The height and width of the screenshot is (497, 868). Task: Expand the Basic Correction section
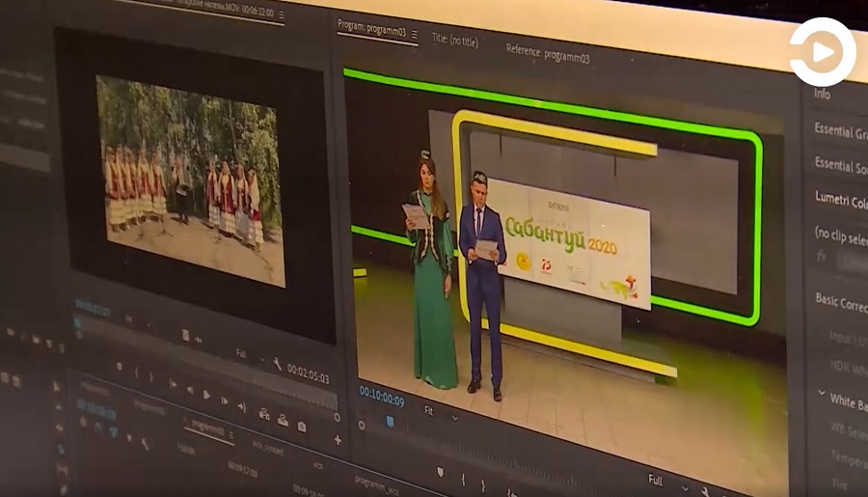(841, 302)
